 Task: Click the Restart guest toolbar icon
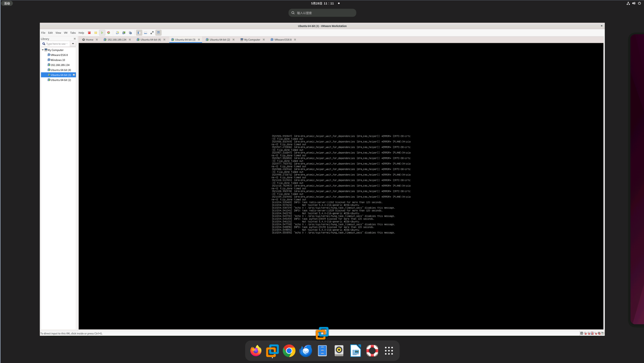pos(109,33)
